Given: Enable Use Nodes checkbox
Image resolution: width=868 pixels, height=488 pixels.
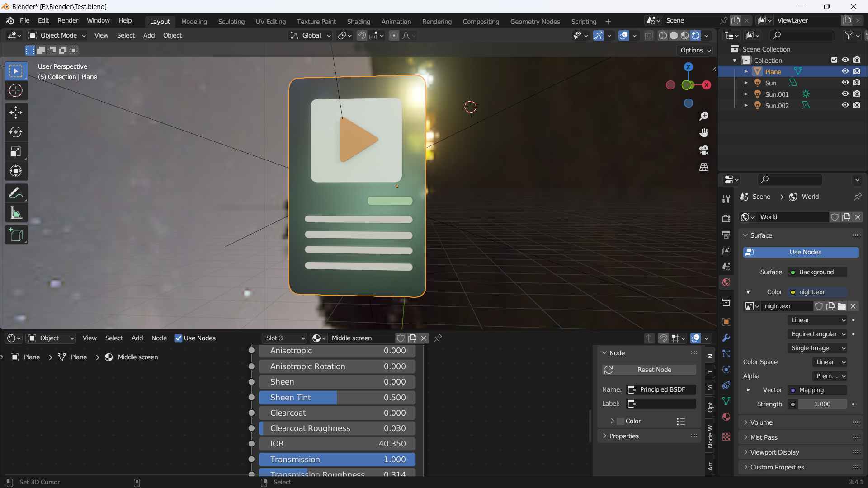Looking at the screenshot, I should tap(179, 338).
